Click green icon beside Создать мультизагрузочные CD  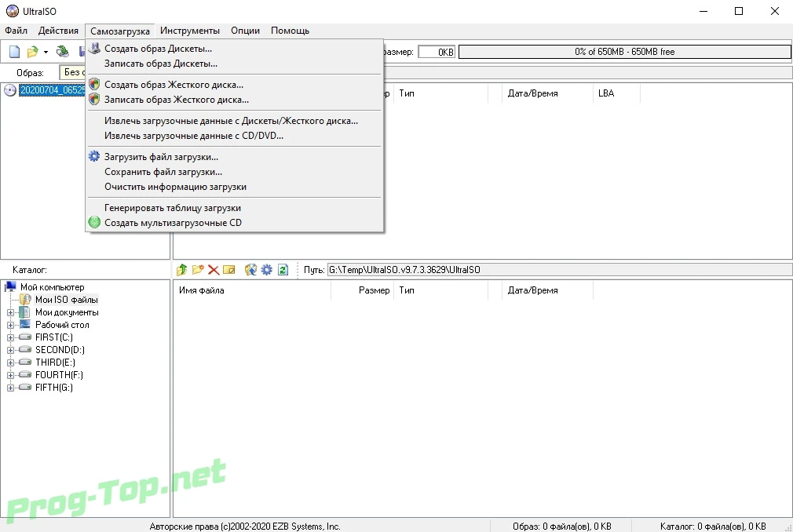click(94, 222)
